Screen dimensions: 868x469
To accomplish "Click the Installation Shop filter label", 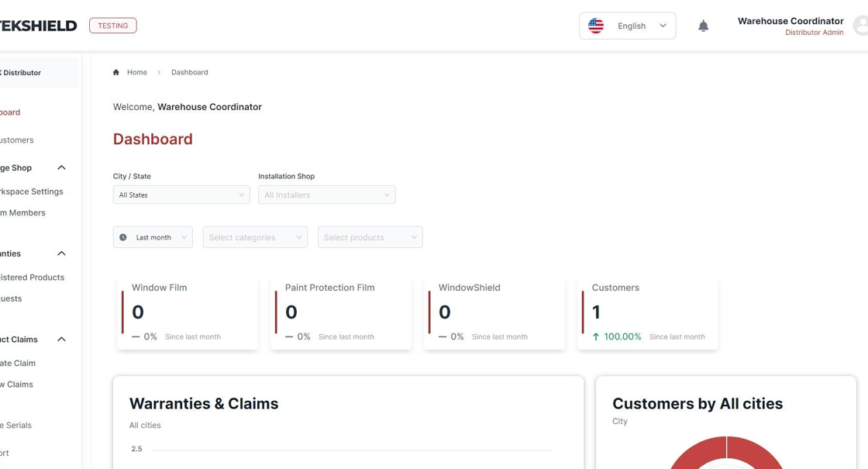I will point(286,176).
